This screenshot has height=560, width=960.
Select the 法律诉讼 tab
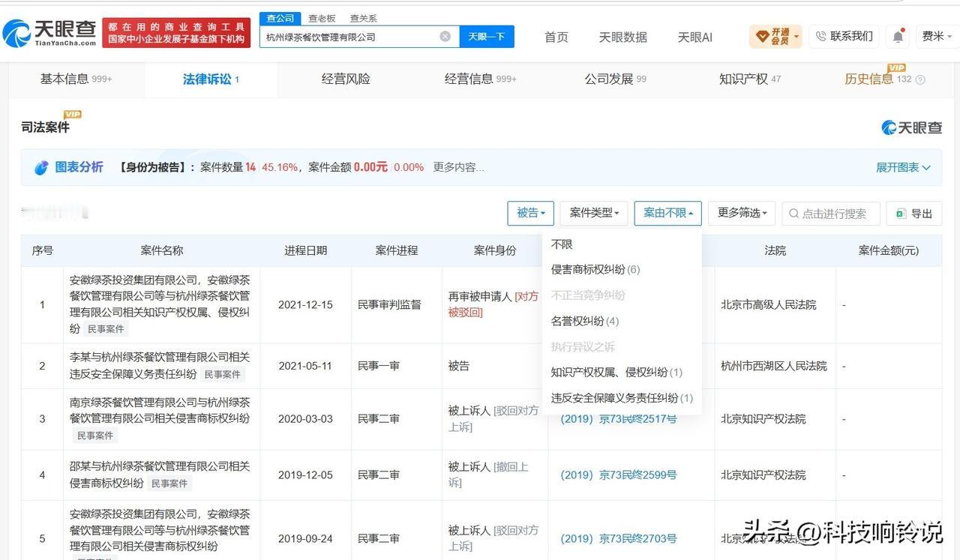point(211,79)
